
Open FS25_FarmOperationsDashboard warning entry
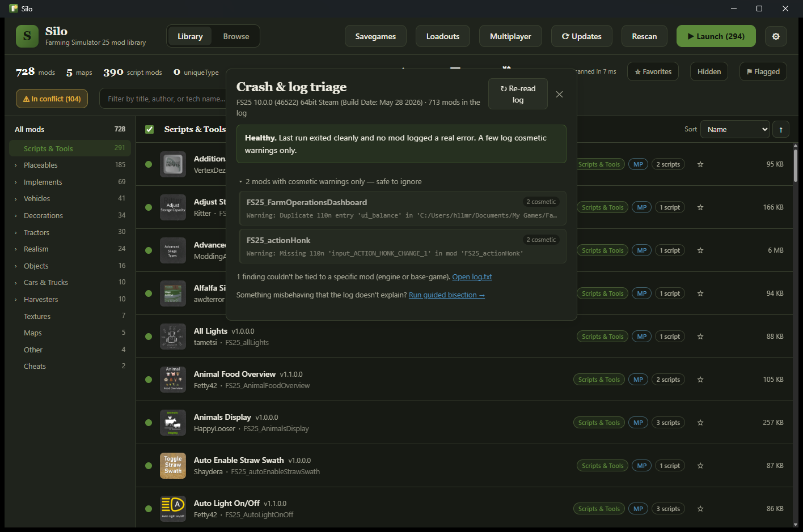coord(403,208)
